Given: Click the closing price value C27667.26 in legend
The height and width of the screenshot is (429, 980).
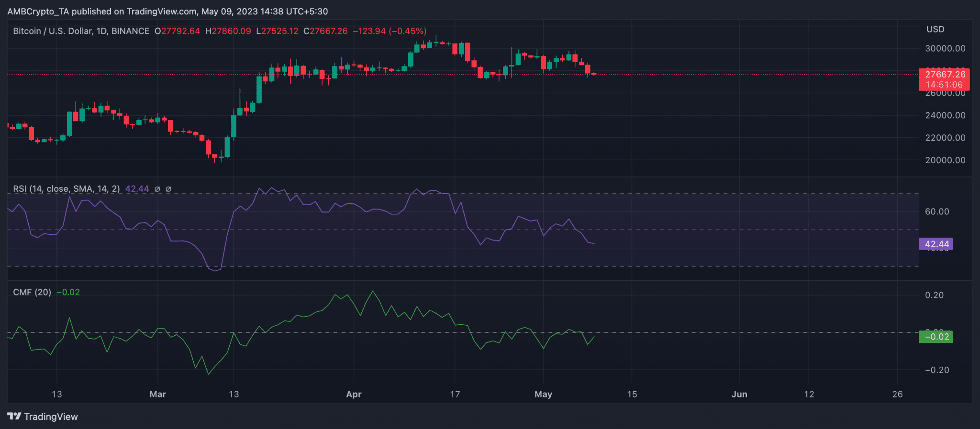Looking at the screenshot, I should [x=325, y=31].
